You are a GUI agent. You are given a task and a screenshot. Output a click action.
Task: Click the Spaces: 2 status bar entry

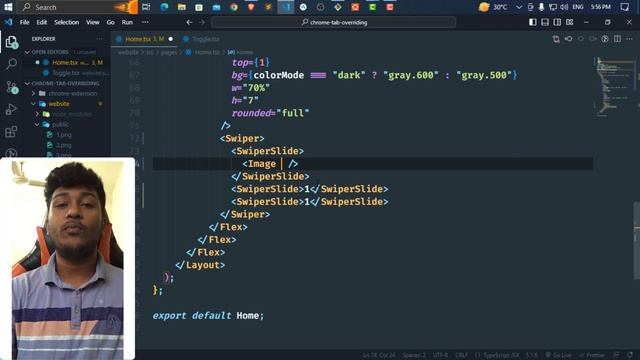click(414, 355)
